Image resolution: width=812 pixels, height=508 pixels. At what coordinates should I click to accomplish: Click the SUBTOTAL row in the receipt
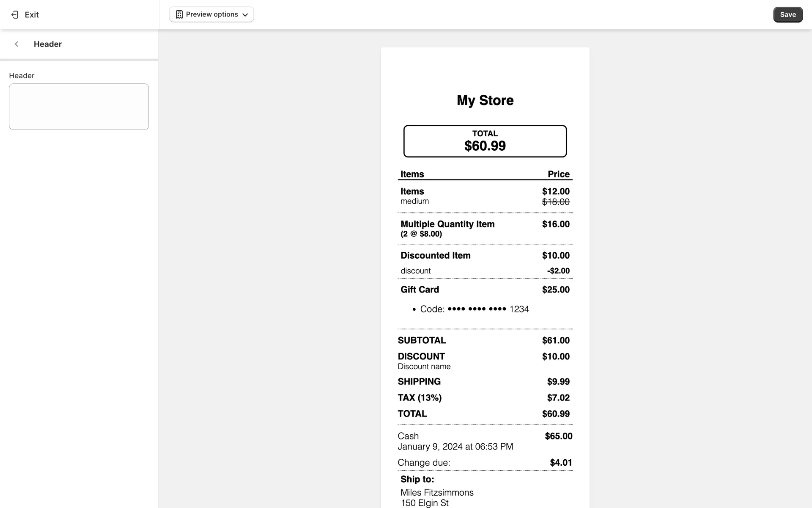coord(422,340)
